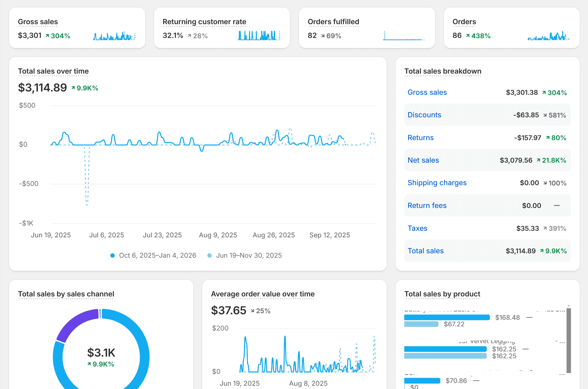This screenshot has width=588, height=389.
Task: Click scrollbar in Total sales by product
Action: (x=568, y=340)
